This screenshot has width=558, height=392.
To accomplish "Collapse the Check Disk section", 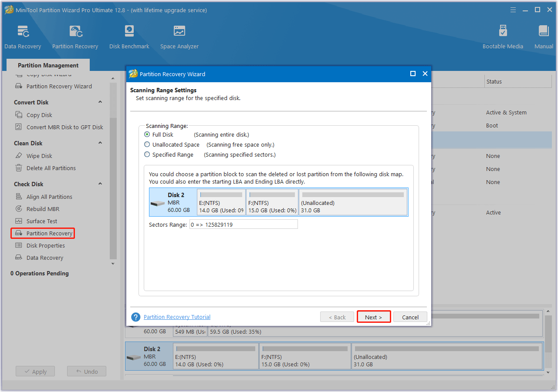I will (x=100, y=184).
